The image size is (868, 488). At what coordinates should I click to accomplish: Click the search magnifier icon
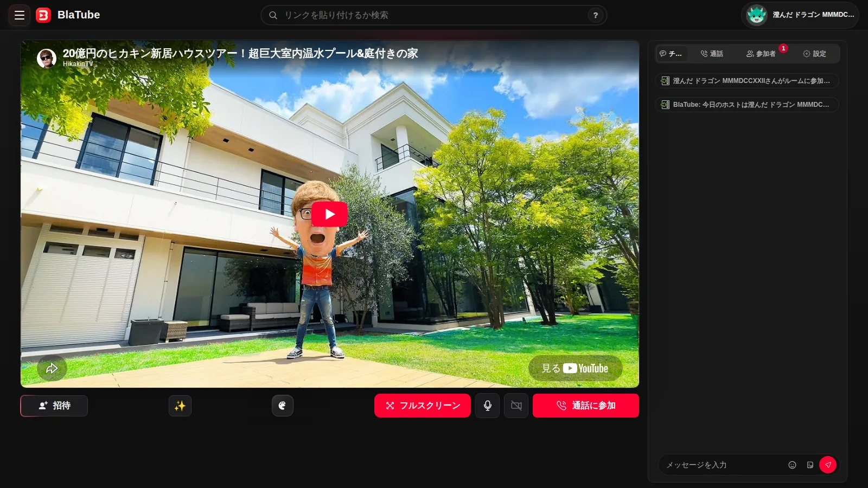tap(273, 15)
